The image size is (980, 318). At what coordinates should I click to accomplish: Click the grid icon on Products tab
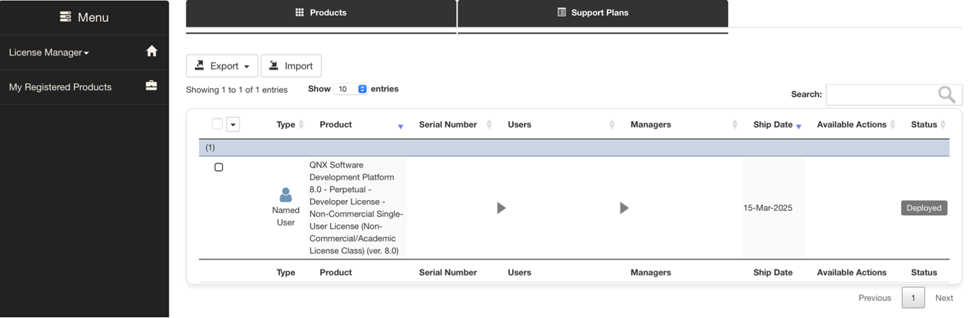[300, 12]
